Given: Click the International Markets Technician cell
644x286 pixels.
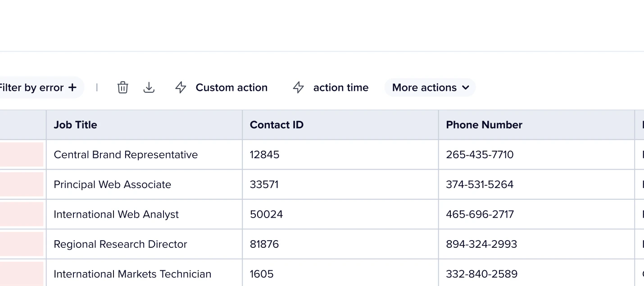Looking at the screenshot, I should point(132,274).
